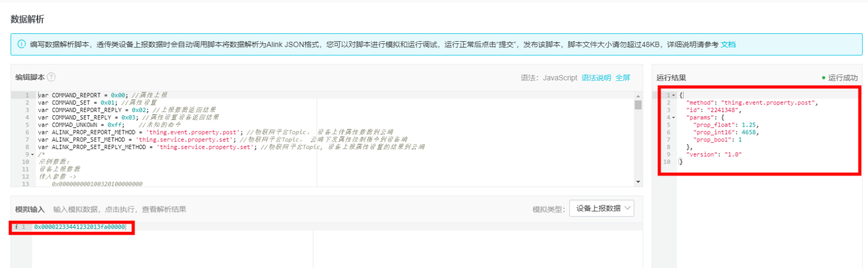Open the 模拟类型 dropdown showing 设备上报数据
The height and width of the screenshot is (268, 868).
[601, 209]
